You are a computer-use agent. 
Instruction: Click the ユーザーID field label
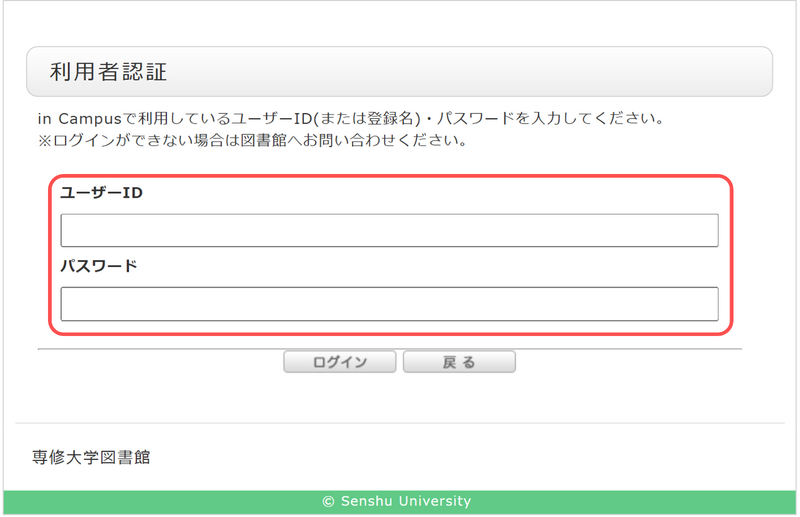point(101,193)
